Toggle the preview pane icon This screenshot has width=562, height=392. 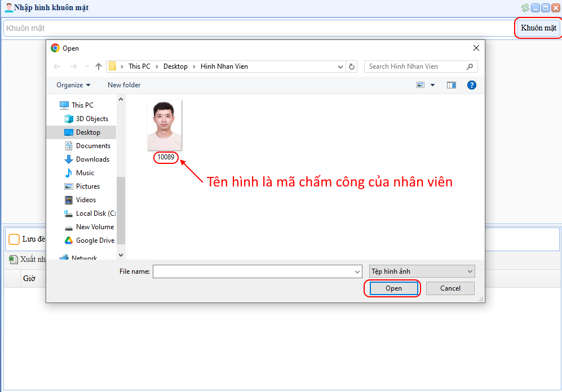click(451, 85)
